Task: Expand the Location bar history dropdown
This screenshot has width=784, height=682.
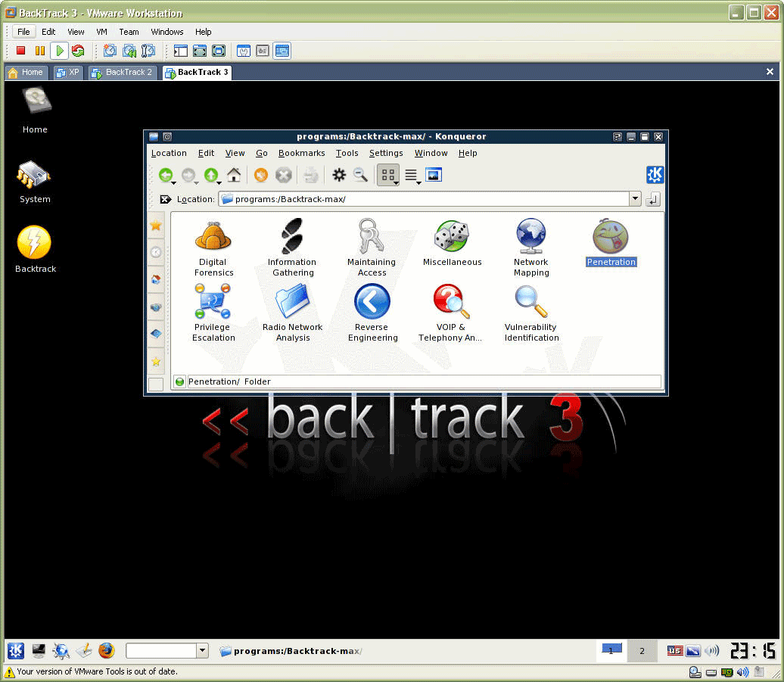Action: 635,199
